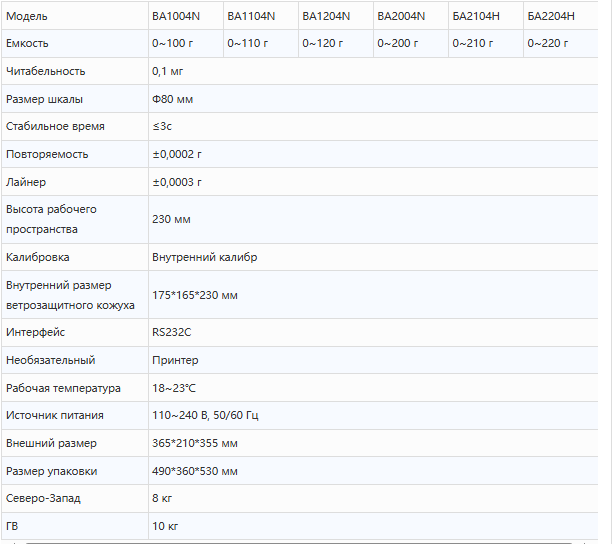Click the Принтер optional value
The image size is (615, 544).
175,360
